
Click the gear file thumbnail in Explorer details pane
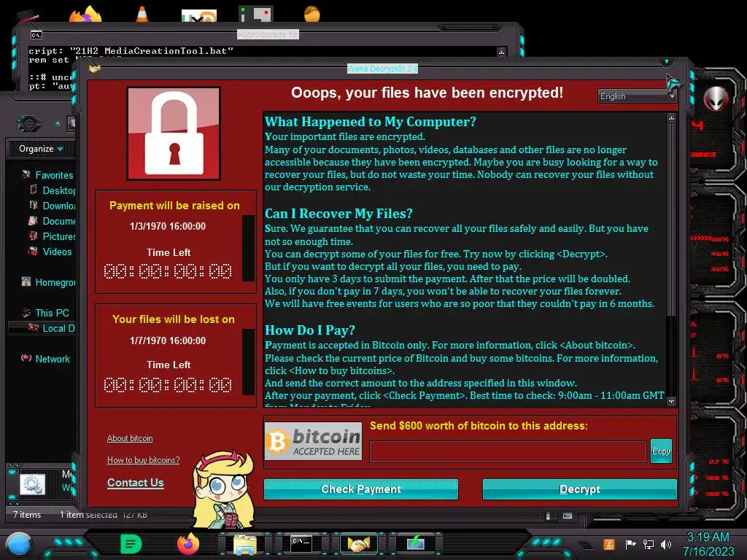coord(32,485)
